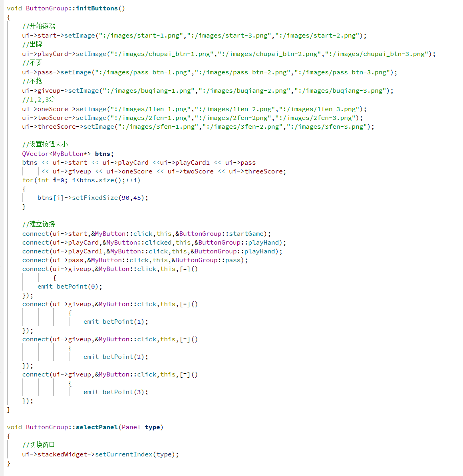
Task: Click the ui->pass->setImage call
Action: 210,72
